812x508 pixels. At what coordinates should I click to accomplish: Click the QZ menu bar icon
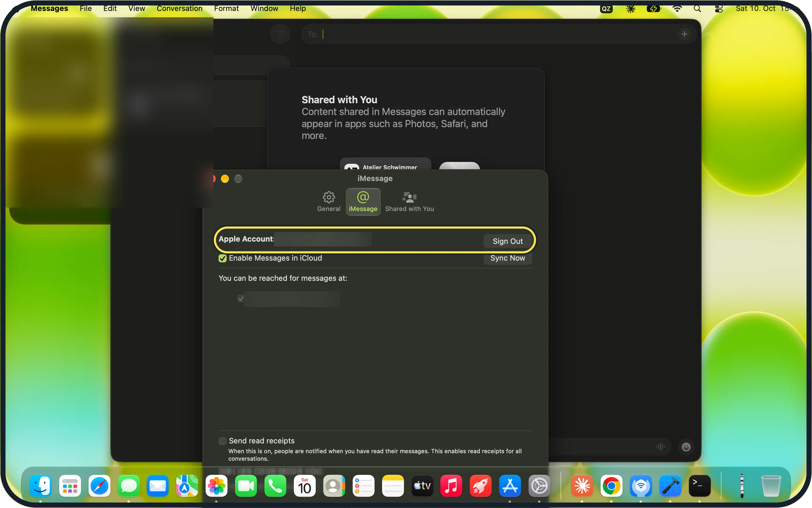coord(606,9)
